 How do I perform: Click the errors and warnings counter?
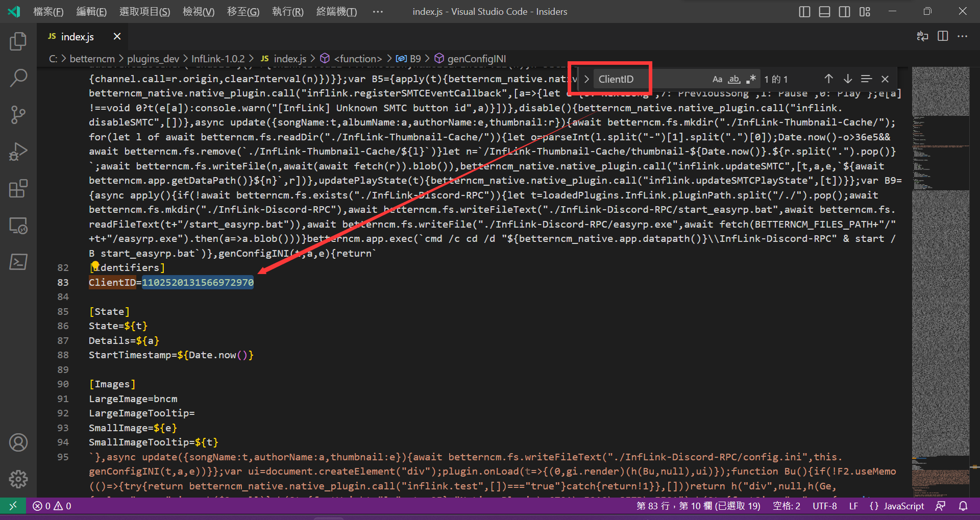[x=51, y=506]
